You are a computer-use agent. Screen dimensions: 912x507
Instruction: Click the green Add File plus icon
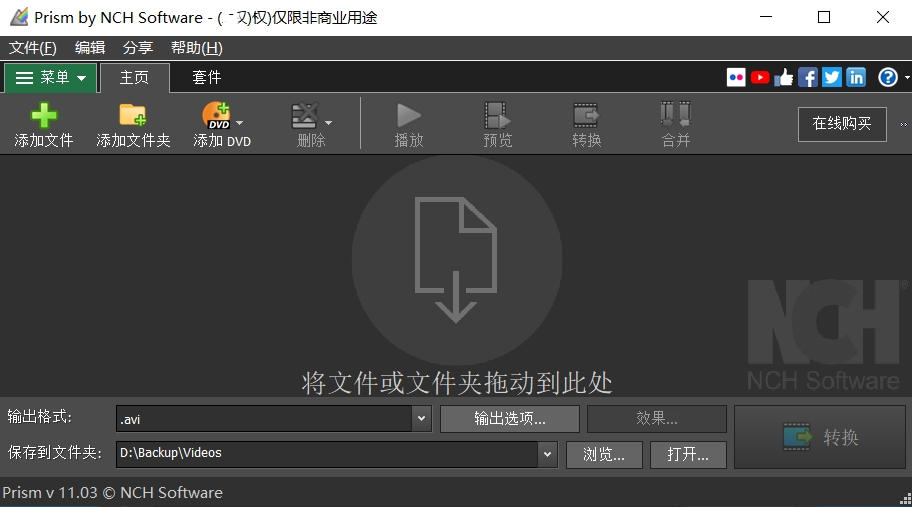coord(44,115)
